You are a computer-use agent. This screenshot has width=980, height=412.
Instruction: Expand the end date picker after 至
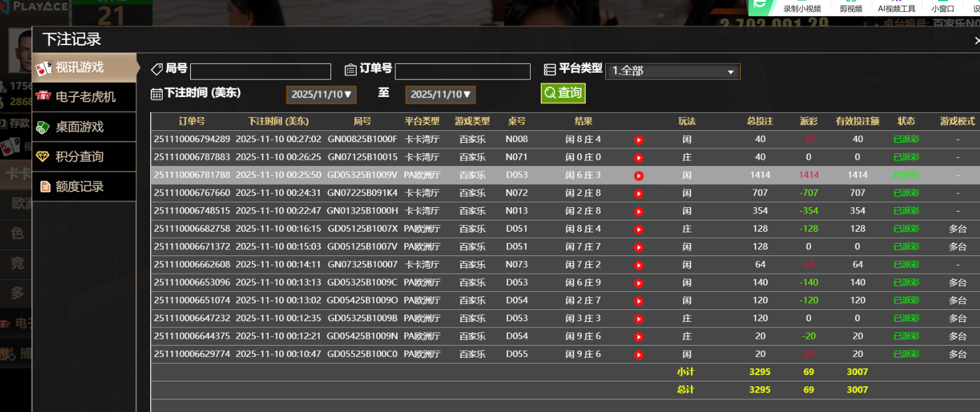pos(440,95)
